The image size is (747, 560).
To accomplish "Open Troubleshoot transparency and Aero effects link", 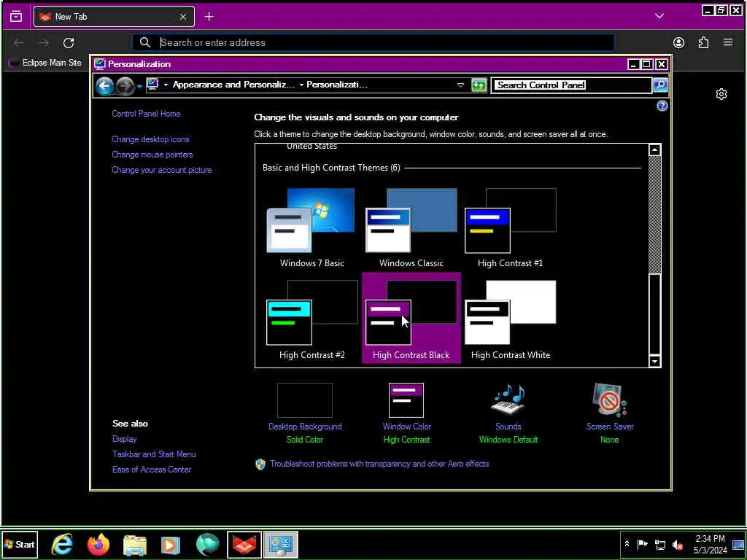I will click(x=379, y=464).
